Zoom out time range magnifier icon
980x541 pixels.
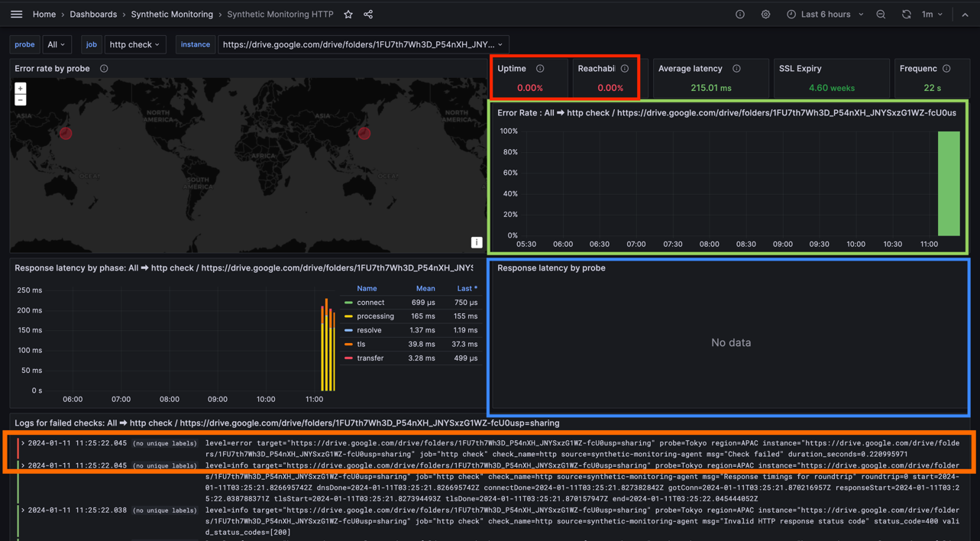click(x=881, y=15)
